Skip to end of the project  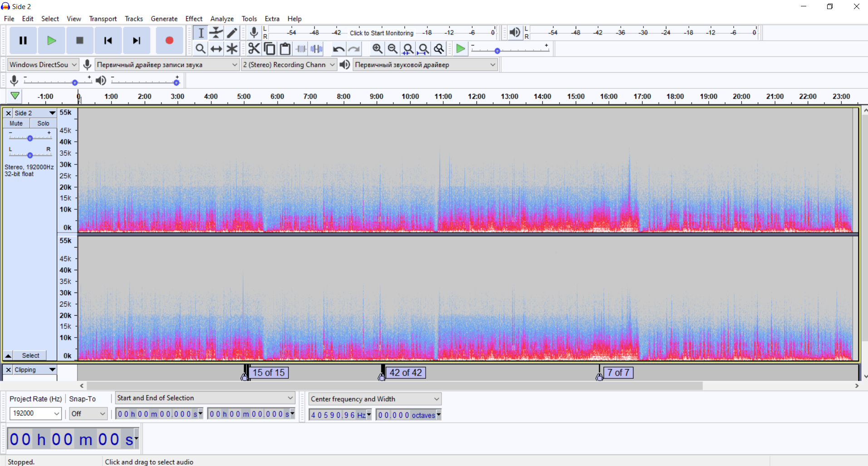tap(137, 40)
